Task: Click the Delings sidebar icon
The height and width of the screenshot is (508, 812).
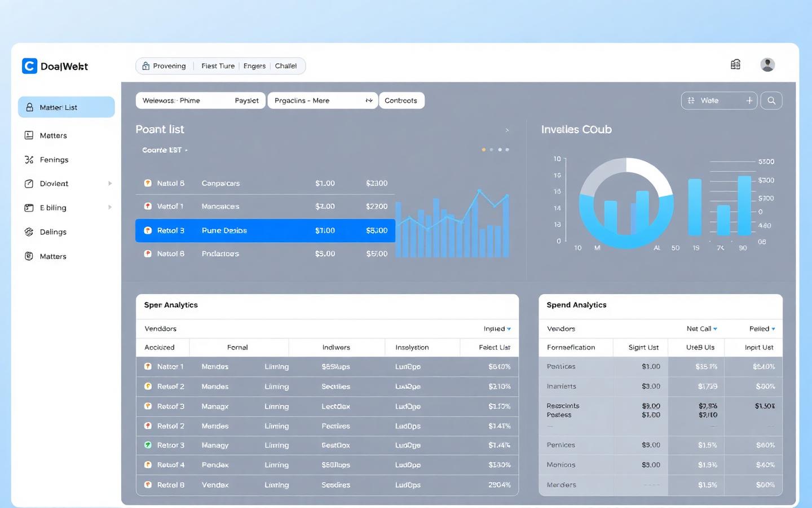Action: pyautogui.click(x=29, y=232)
